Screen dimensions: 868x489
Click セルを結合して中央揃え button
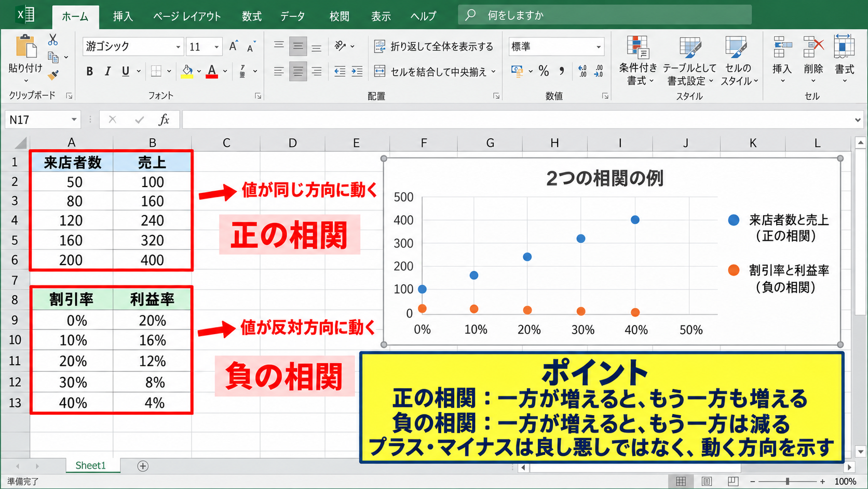pos(435,72)
